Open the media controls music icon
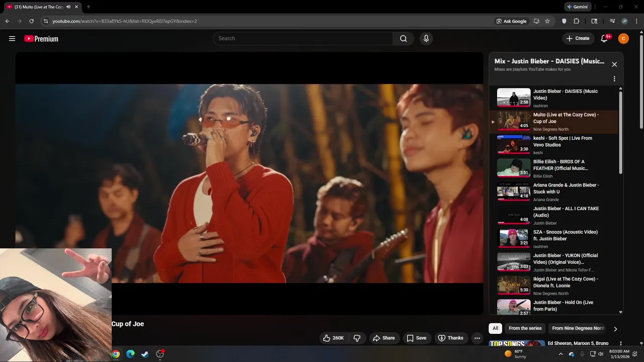The height and width of the screenshot is (362, 644). pos(612,21)
